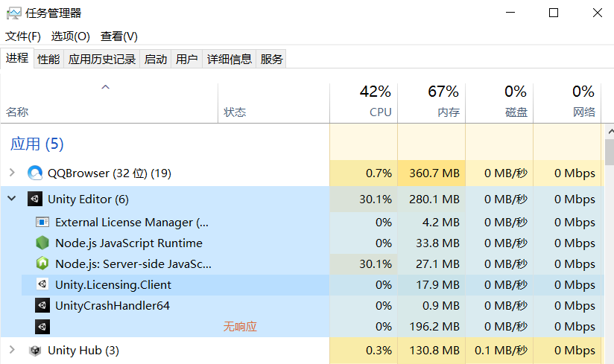This screenshot has width=614, height=364.
Task: Click the not-responding Unity process icon
Action: pyautogui.click(x=42, y=327)
